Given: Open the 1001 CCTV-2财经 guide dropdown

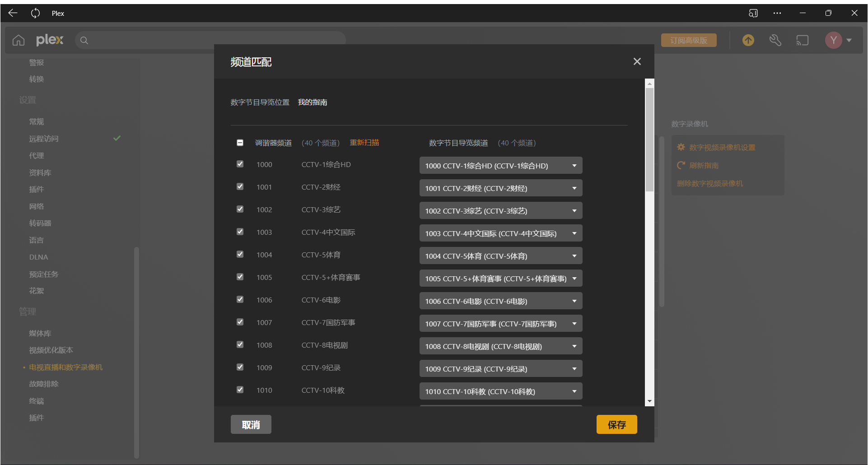Looking at the screenshot, I should 500,188.
